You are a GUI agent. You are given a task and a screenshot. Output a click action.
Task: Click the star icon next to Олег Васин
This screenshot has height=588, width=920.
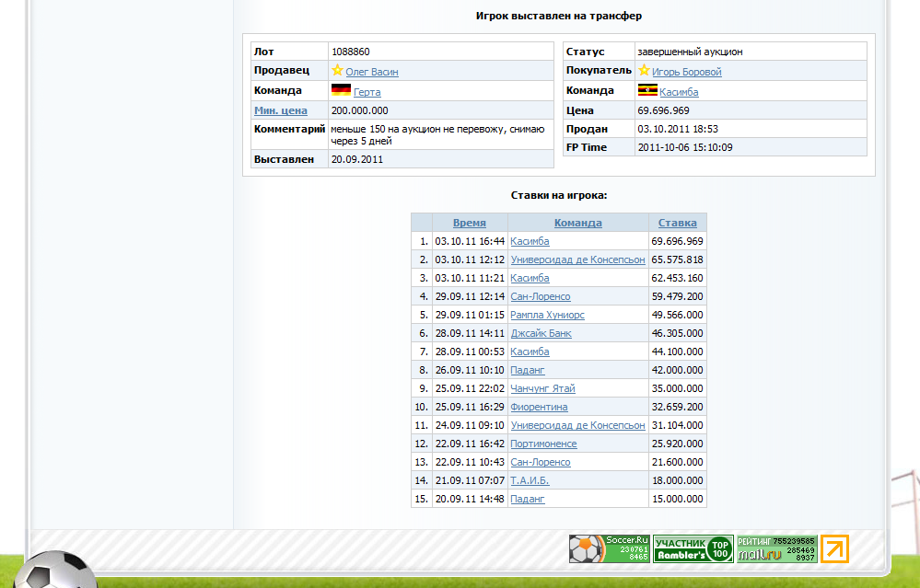pyautogui.click(x=337, y=71)
